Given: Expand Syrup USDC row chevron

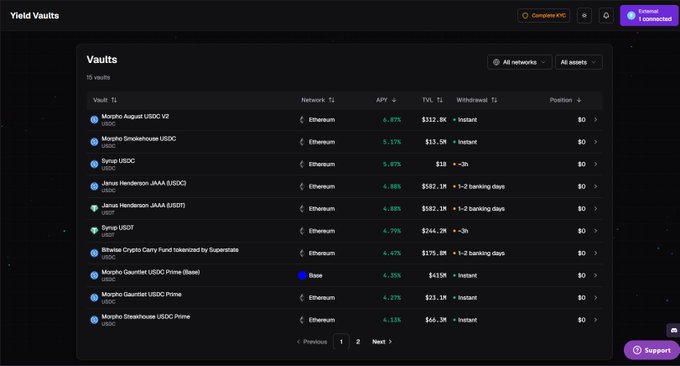Looking at the screenshot, I should click(x=595, y=164).
